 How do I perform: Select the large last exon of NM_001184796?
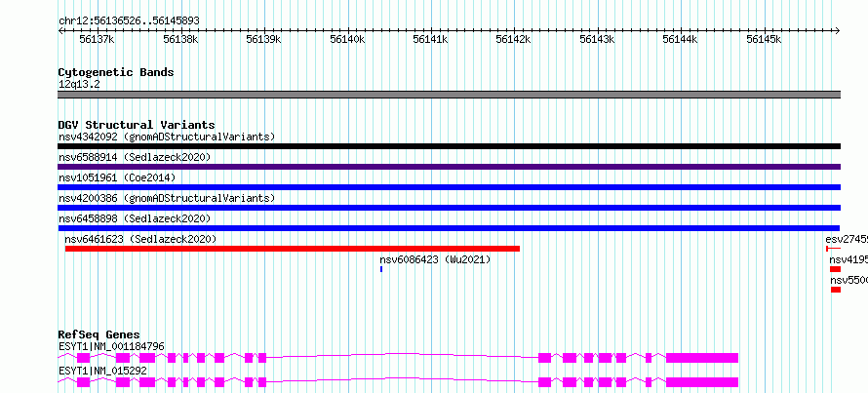coord(702,358)
